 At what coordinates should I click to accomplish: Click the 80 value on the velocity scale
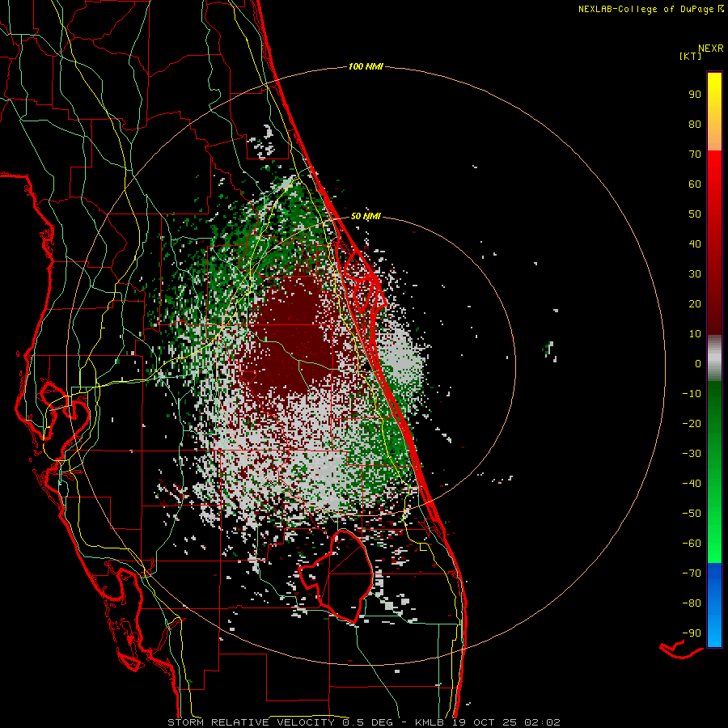click(695, 125)
